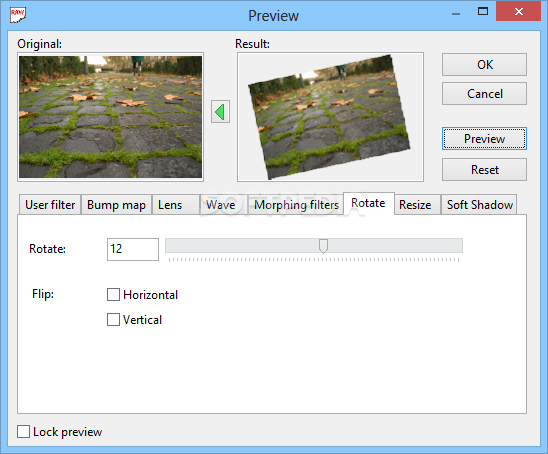
Task: Select the Rotate tab
Action: click(369, 203)
